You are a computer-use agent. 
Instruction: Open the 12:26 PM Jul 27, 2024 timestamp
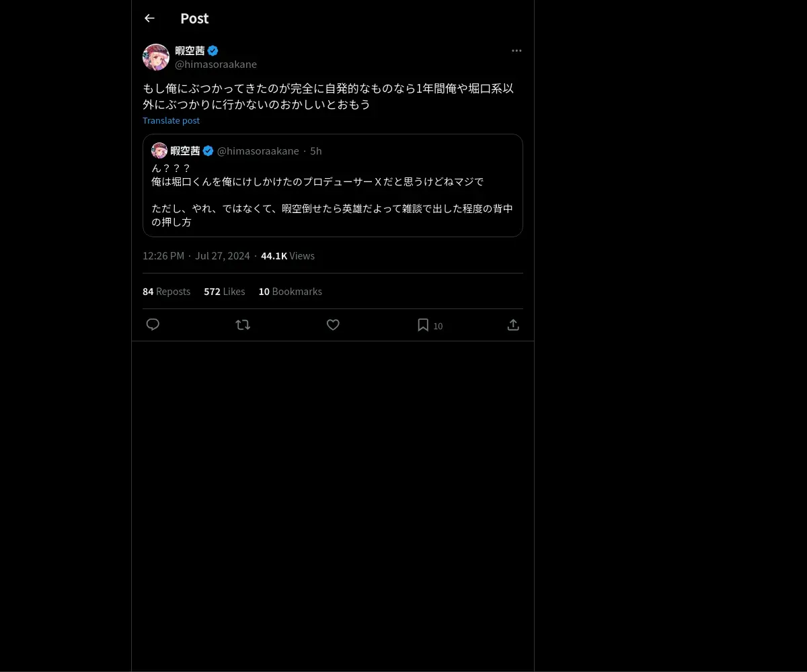[196, 256]
